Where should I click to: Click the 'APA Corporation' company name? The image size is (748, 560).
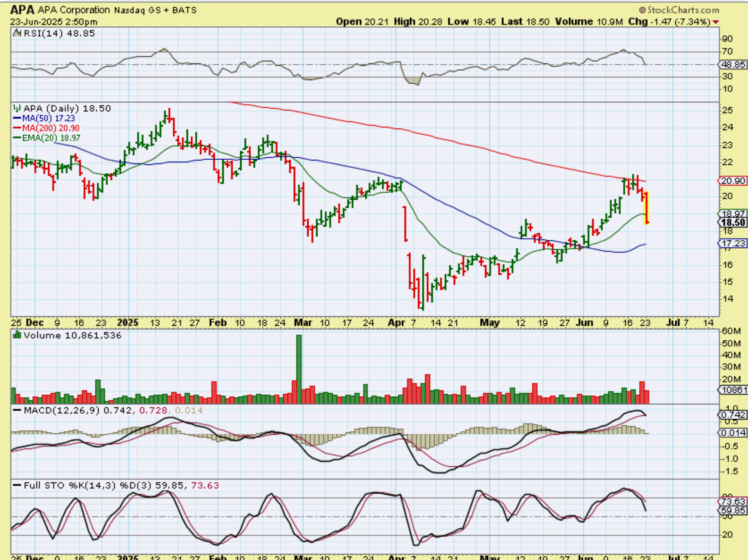pyautogui.click(x=73, y=10)
